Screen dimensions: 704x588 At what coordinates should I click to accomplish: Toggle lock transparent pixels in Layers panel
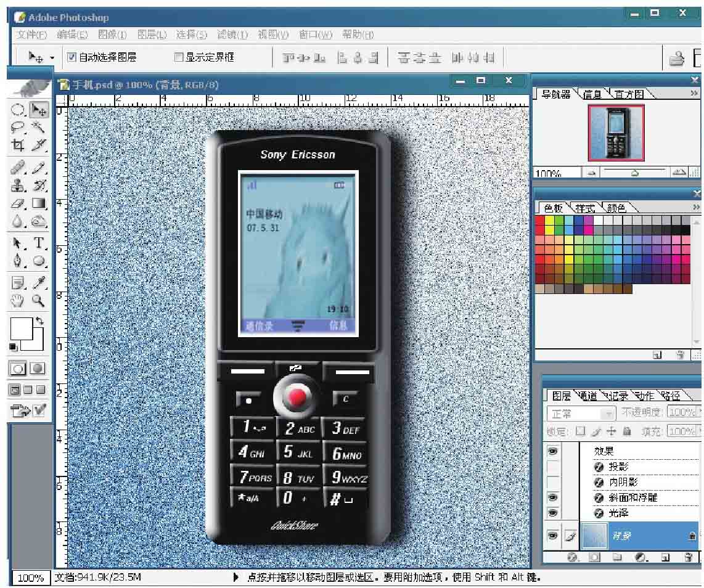click(581, 431)
